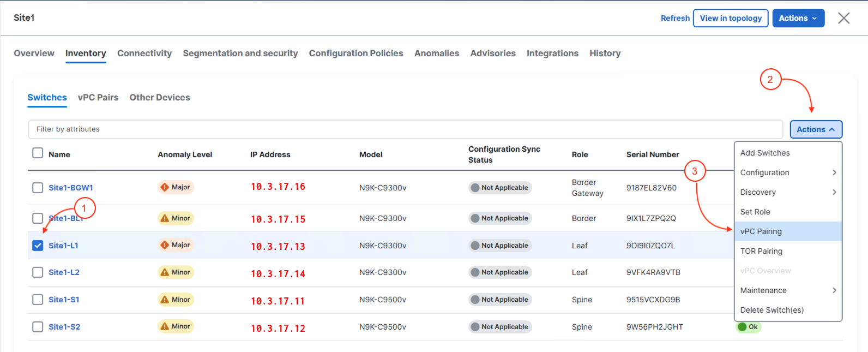Click the Filter by attributes field
Image resolution: width=868 pixels, height=352 pixels.
tap(405, 129)
